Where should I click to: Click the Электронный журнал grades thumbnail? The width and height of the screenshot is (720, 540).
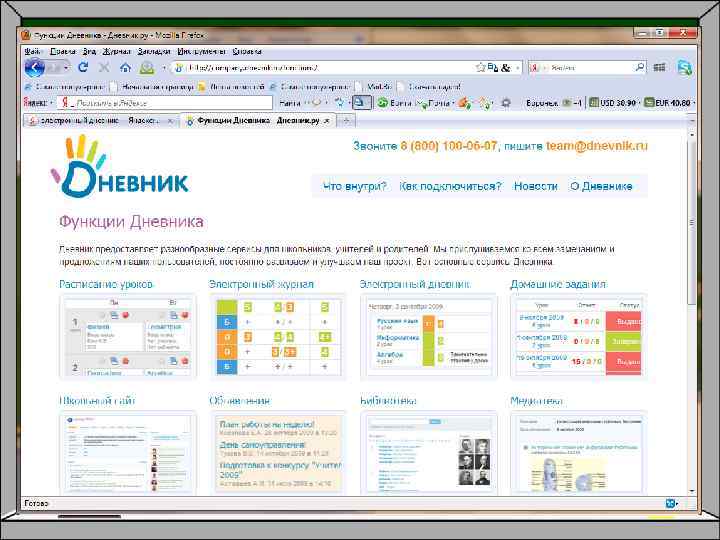pyautogui.click(x=278, y=337)
